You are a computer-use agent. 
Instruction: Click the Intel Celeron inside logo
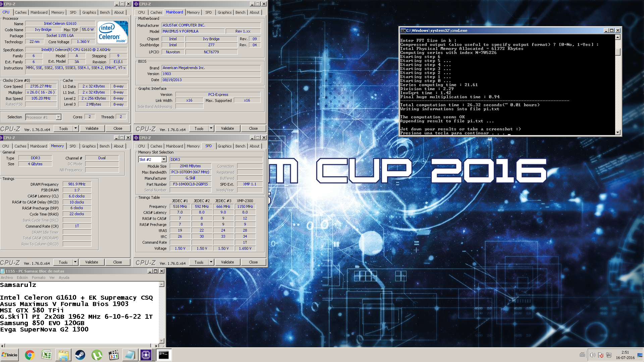tap(113, 32)
